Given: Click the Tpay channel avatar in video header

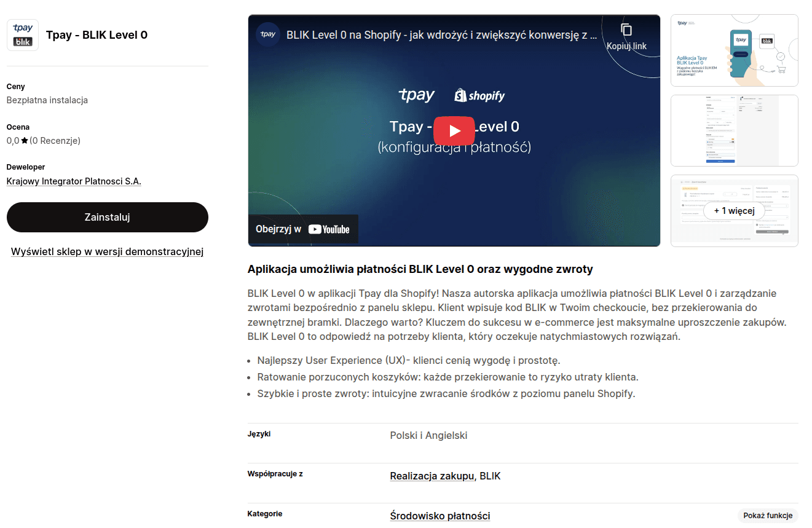Looking at the screenshot, I should (268, 35).
